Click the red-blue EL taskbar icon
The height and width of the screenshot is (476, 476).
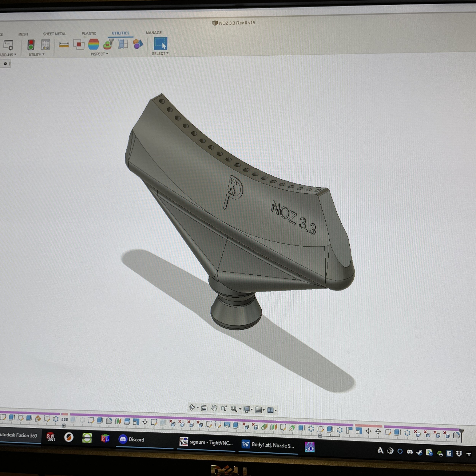[105, 438]
